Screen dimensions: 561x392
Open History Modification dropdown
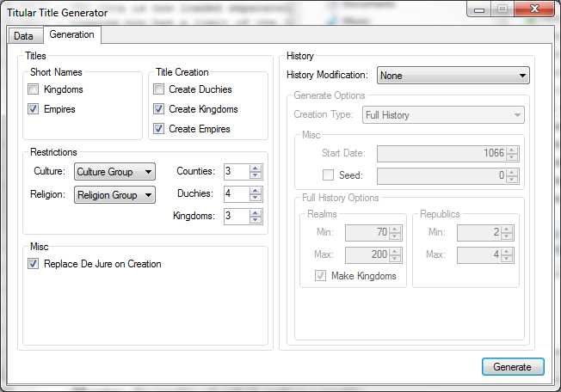(x=453, y=76)
